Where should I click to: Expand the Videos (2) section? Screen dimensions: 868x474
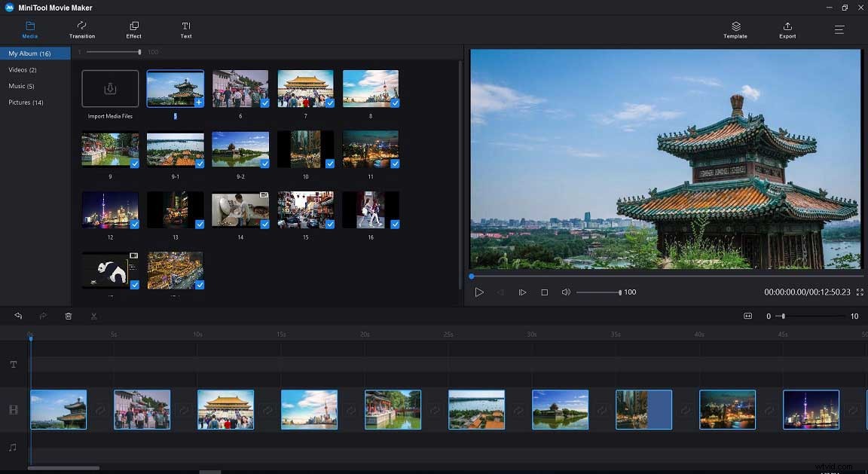[20, 69]
